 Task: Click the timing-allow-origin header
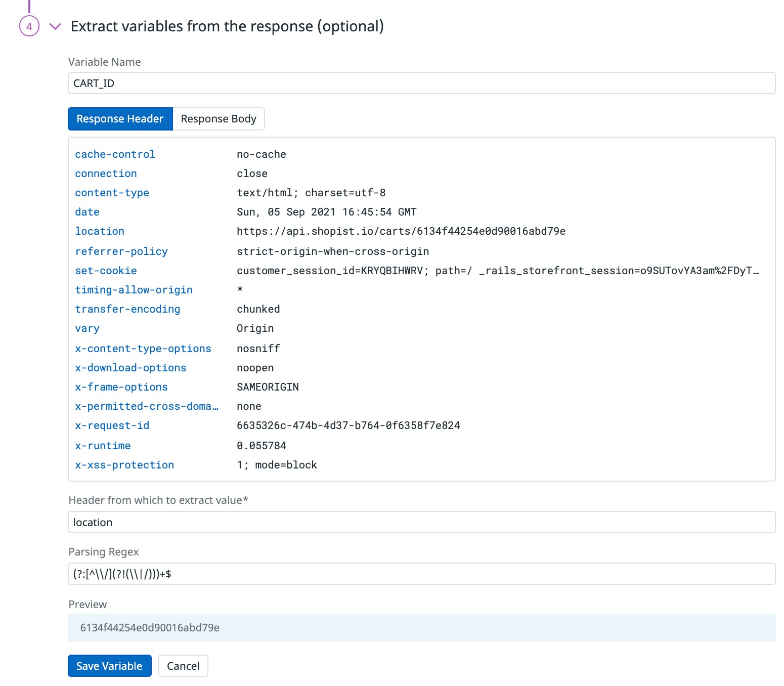click(x=134, y=290)
